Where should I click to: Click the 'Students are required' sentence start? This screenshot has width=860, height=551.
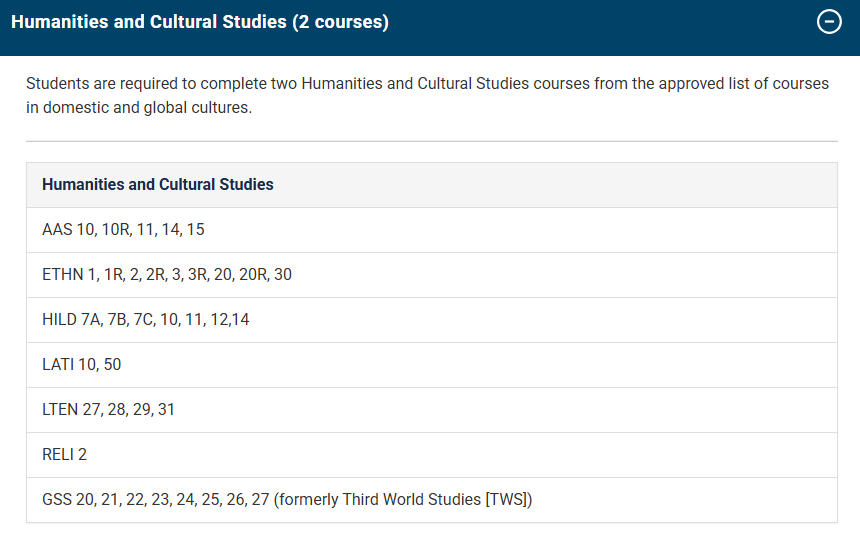click(x=100, y=84)
